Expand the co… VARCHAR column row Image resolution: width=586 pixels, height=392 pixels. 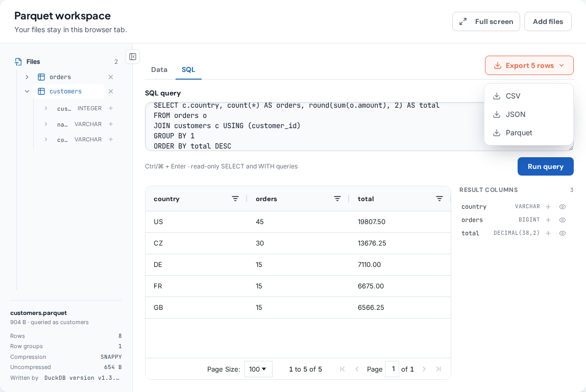pos(46,139)
